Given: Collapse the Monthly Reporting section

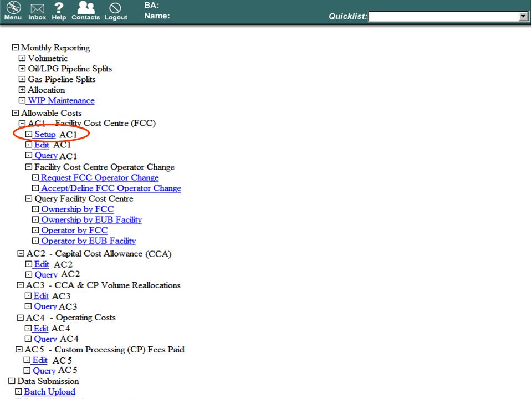Looking at the screenshot, I should click(16, 48).
